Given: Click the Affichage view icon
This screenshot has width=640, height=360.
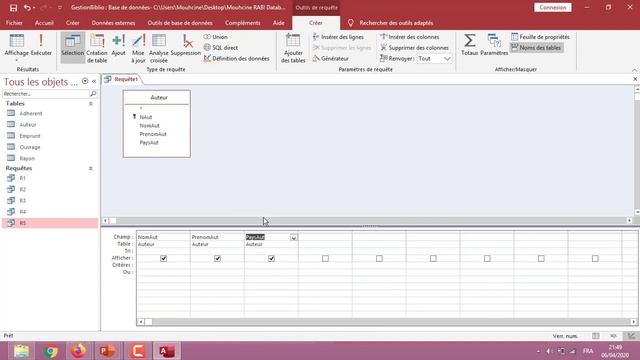Looking at the screenshot, I should click(x=16, y=41).
